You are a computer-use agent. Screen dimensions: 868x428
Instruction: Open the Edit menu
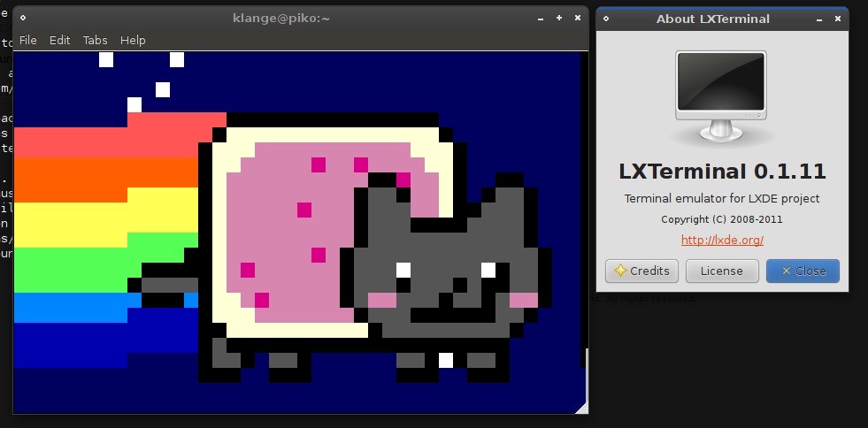click(x=59, y=41)
